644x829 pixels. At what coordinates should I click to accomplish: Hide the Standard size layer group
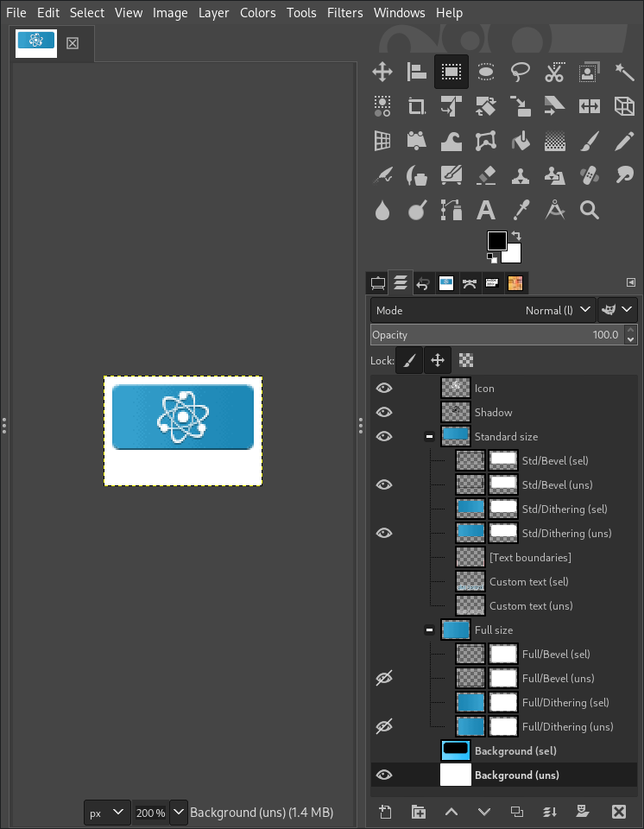tap(384, 437)
